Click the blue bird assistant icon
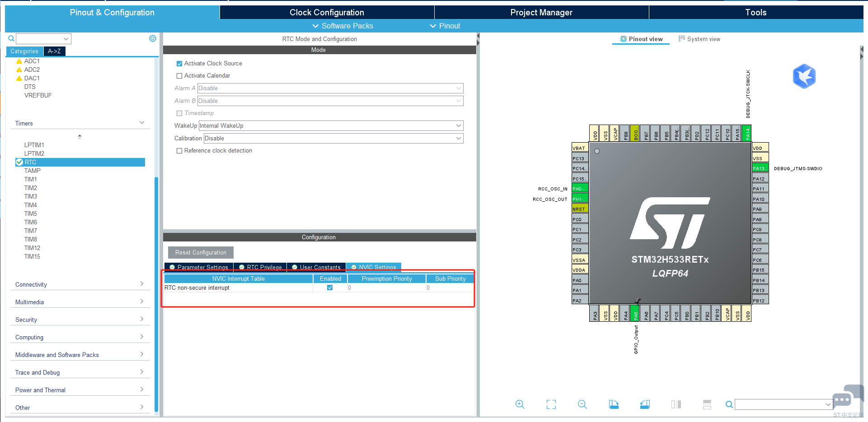This screenshot has height=422, width=868. click(804, 76)
